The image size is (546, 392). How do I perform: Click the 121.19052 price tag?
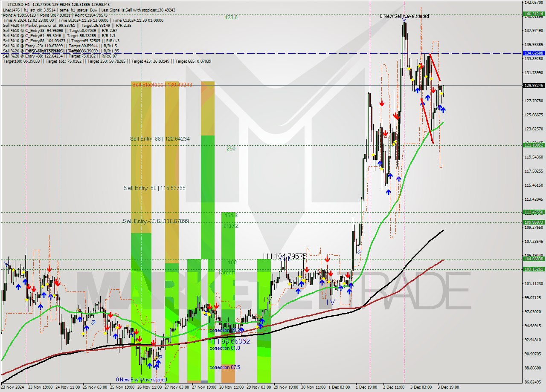[x=534, y=145]
